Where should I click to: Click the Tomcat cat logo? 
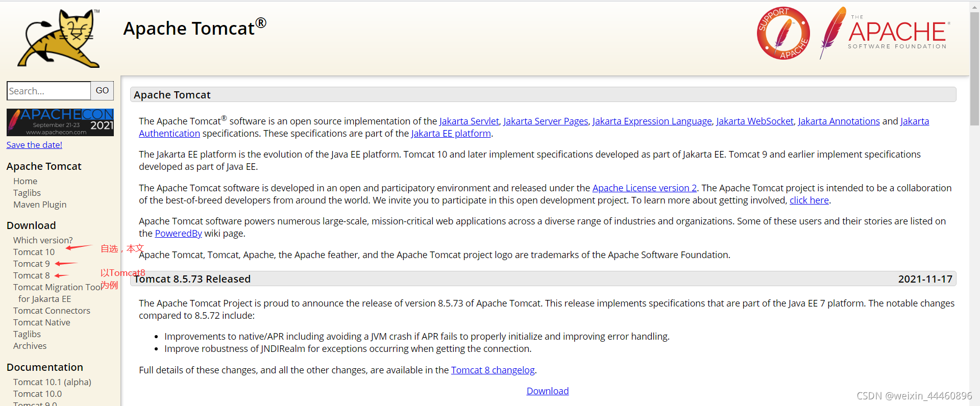click(59, 38)
